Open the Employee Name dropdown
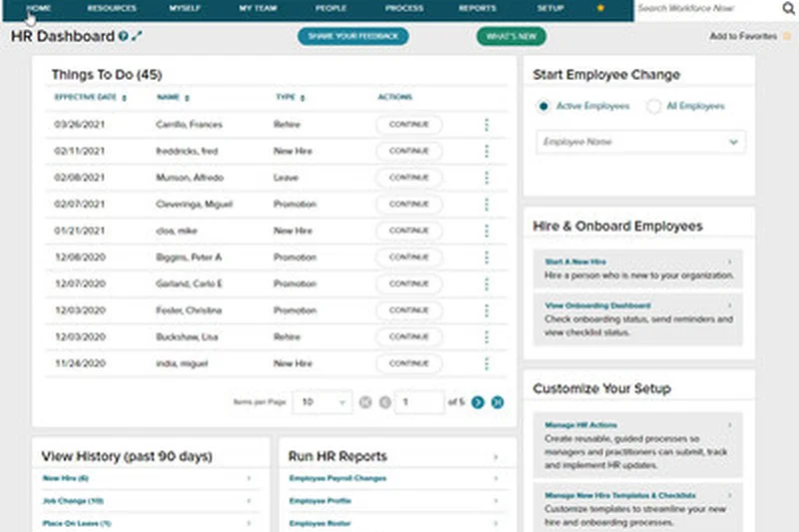Viewport: 799px width, 532px height. tap(639, 142)
